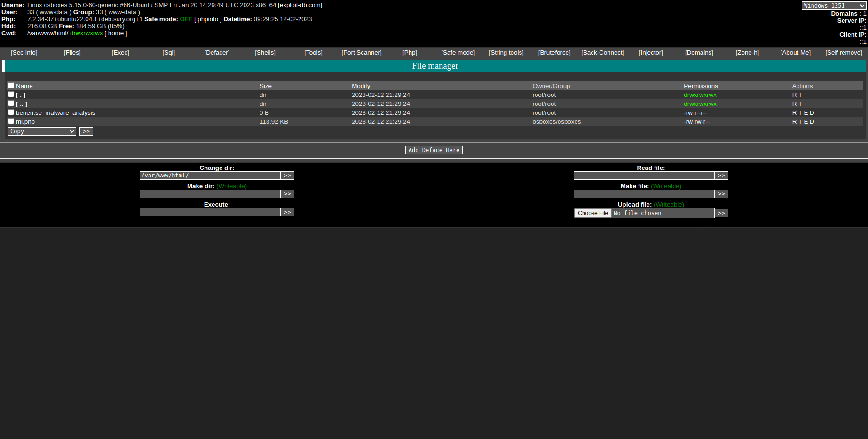Viewport: 868px width, 439px height.
Task: Click the Permissions column header
Action: click(701, 86)
